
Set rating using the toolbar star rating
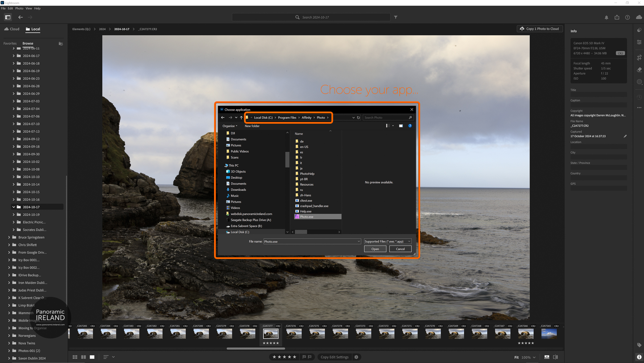point(284,357)
